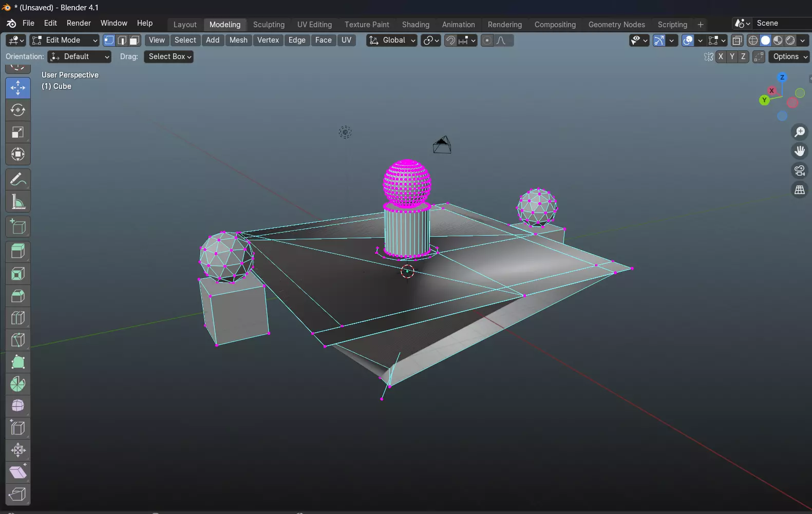Select the Rip Region tool
The width and height of the screenshot is (812, 514).
click(18, 494)
